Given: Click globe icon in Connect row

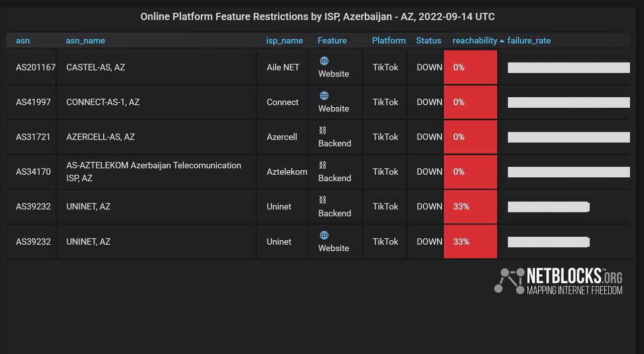Looking at the screenshot, I should tap(324, 96).
